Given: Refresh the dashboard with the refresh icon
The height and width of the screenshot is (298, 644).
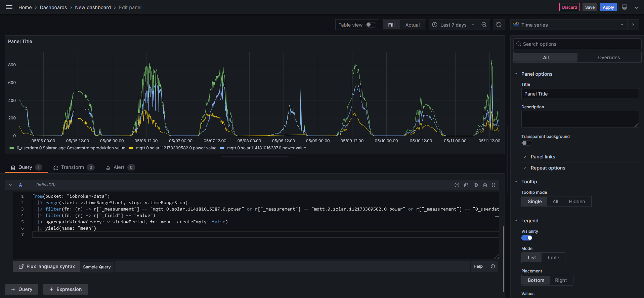Looking at the screenshot, I should pos(499,25).
